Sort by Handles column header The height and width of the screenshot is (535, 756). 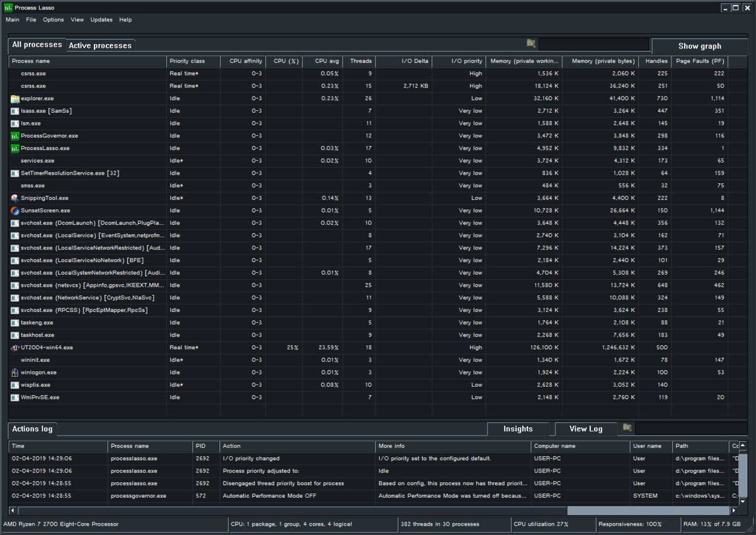[x=655, y=61]
